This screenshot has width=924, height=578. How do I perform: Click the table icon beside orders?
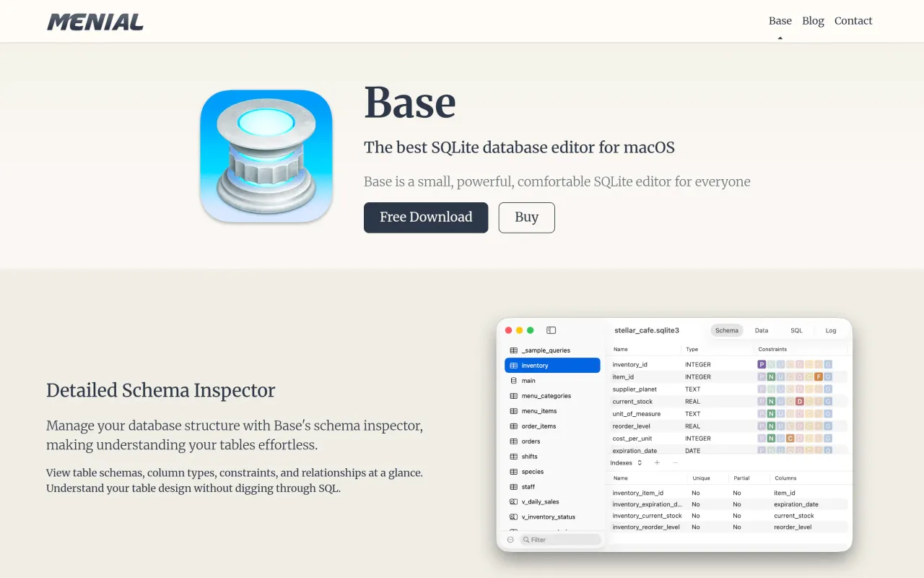click(514, 441)
